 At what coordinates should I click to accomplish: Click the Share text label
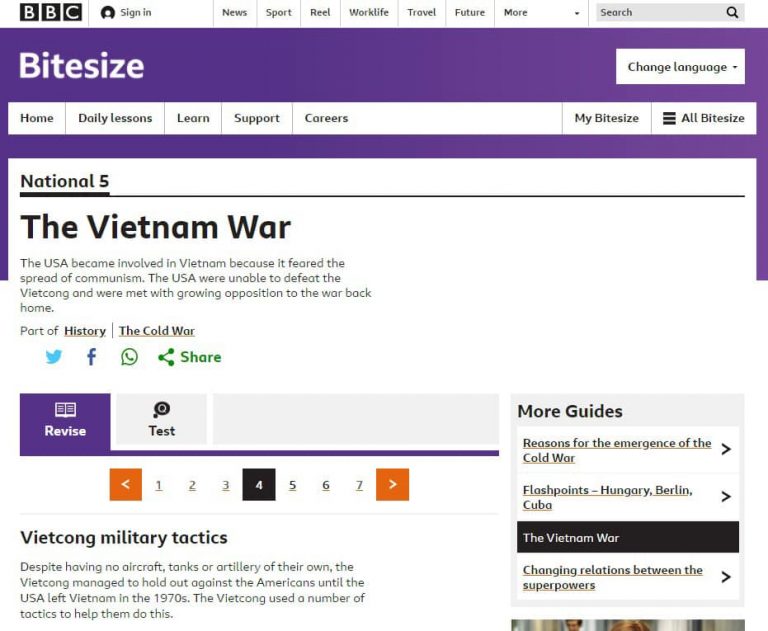coord(200,357)
